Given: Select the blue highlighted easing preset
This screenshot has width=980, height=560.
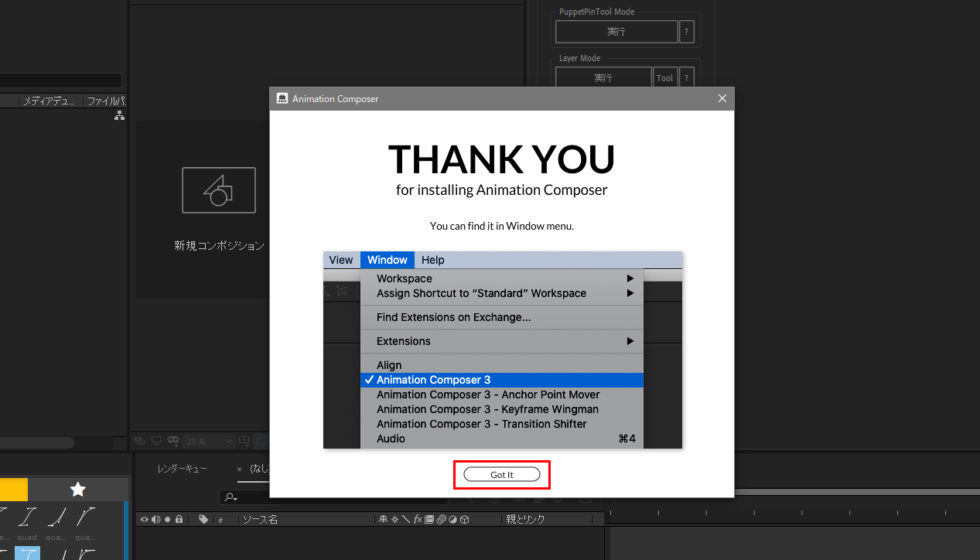Looking at the screenshot, I should [28, 552].
